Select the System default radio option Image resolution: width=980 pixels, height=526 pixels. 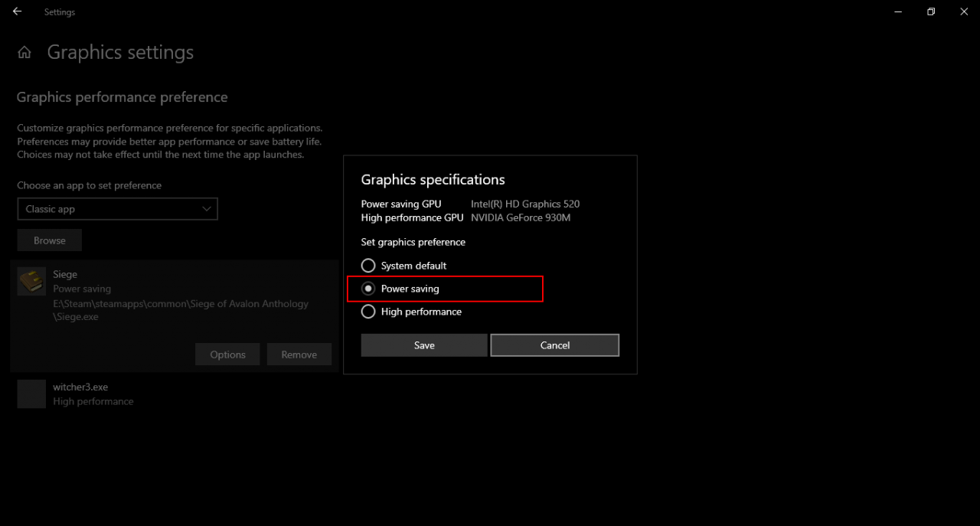368,266
